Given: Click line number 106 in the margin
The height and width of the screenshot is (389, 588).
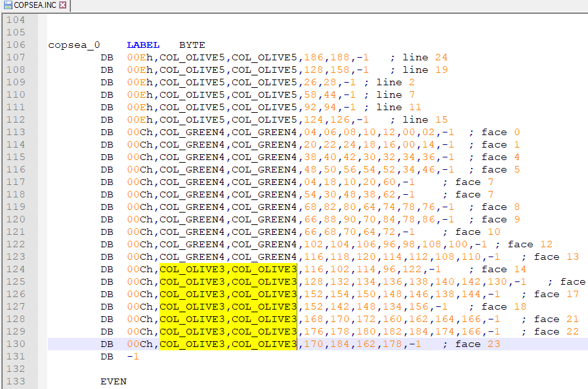Looking at the screenshot, I should coord(15,45).
